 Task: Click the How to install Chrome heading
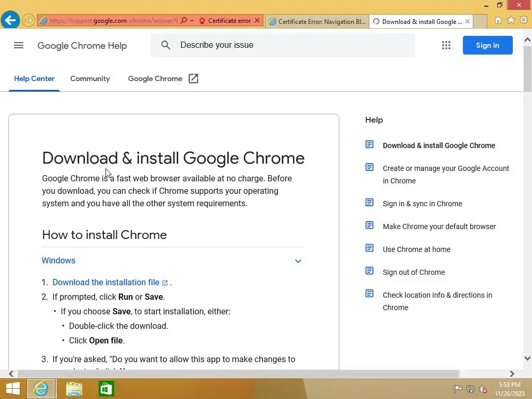tap(104, 235)
